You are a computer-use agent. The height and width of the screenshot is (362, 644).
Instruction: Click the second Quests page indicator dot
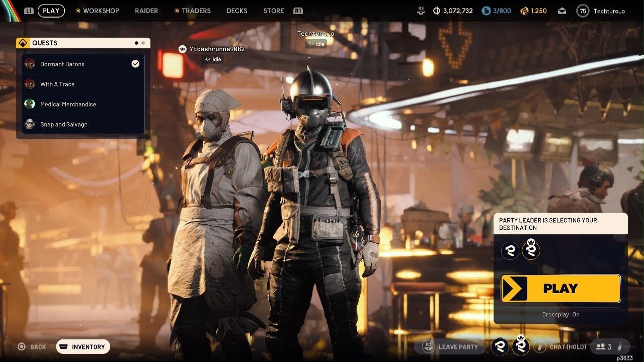click(x=143, y=43)
